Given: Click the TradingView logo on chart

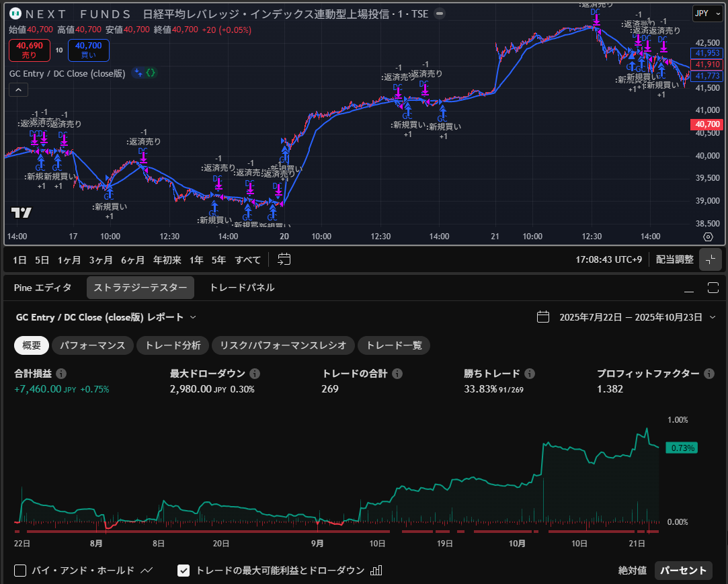Looking at the screenshot, I should coord(21,213).
